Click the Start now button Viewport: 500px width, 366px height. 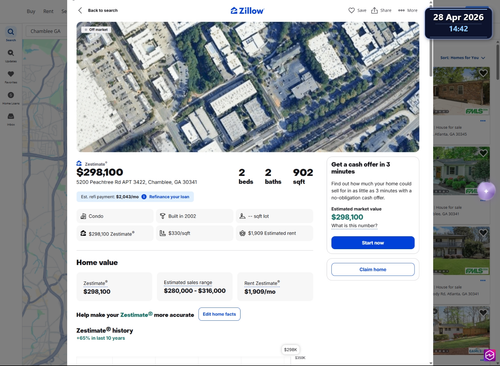tap(373, 243)
